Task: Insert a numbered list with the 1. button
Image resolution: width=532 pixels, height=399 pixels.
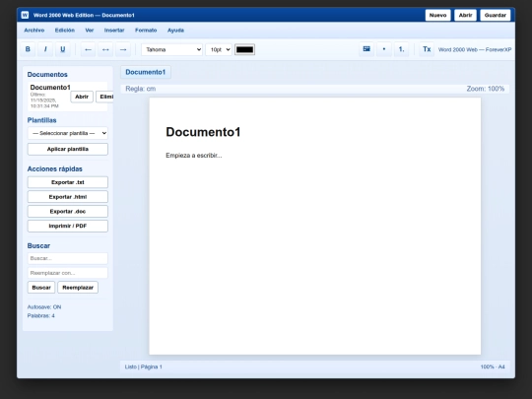Action: [401, 49]
